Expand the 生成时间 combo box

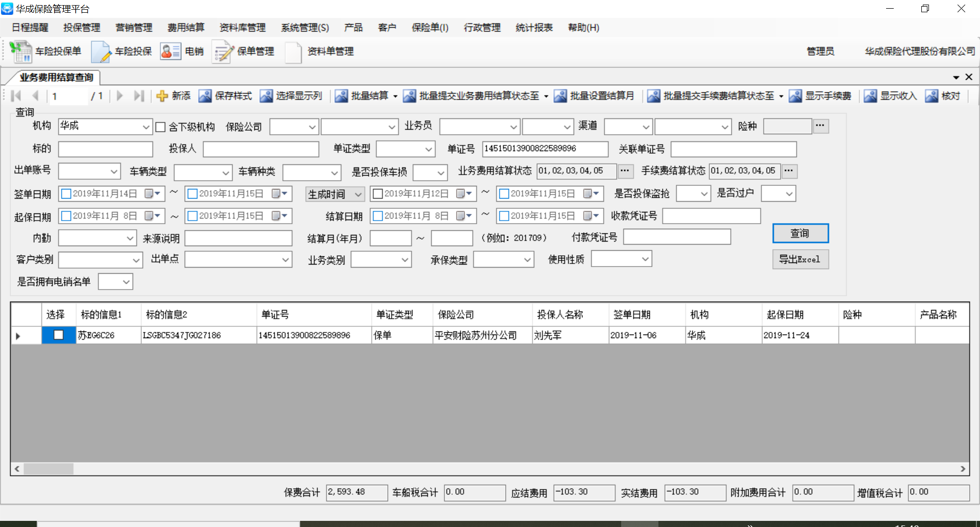coord(358,195)
